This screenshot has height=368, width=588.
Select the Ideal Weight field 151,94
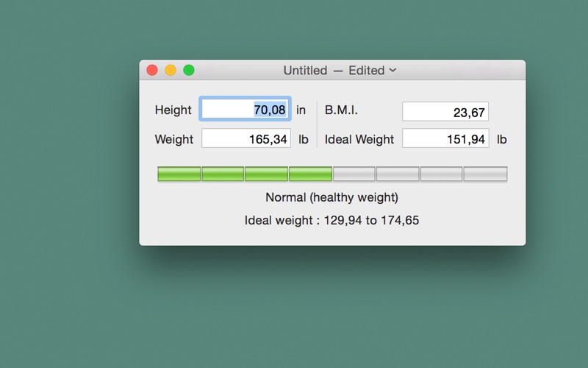(x=445, y=138)
